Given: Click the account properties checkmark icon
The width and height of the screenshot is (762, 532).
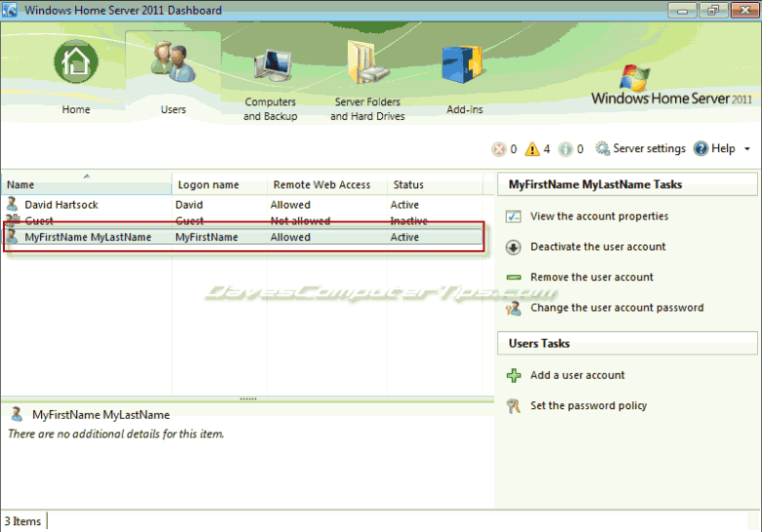Looking at the screenshot, I should click(513, 216).
